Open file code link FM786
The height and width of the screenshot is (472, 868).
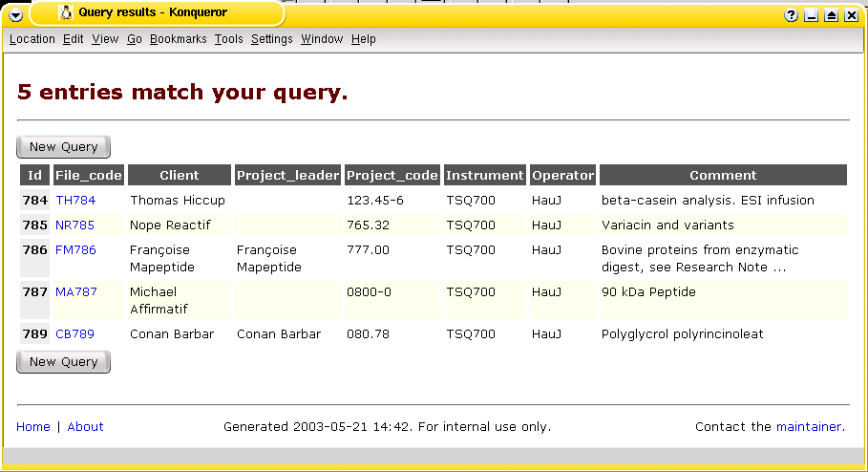coord(75,249)
